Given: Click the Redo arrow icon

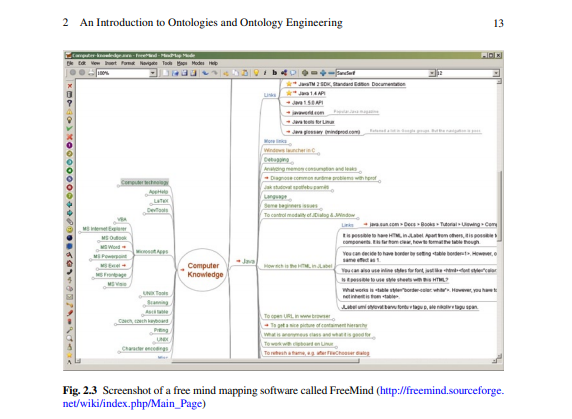Looking at the screenshot, I should tap(214, 73).
